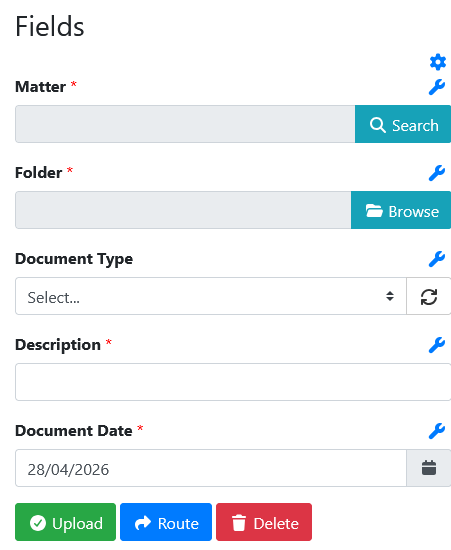Refresh the Document Type list
Screen dimensions: 451x550
429,296
